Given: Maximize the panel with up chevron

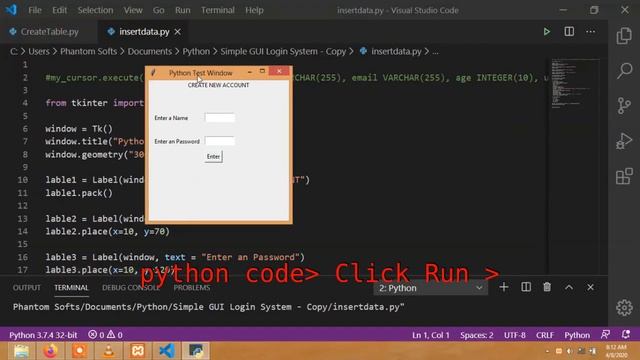Looking at the screenshot, I should point(569,287).
